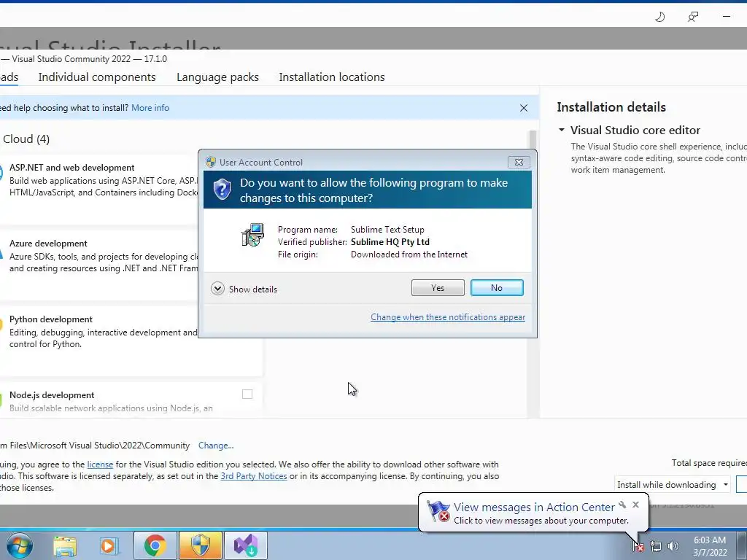Open the 3rd Party Notices link

click(254, 476)
